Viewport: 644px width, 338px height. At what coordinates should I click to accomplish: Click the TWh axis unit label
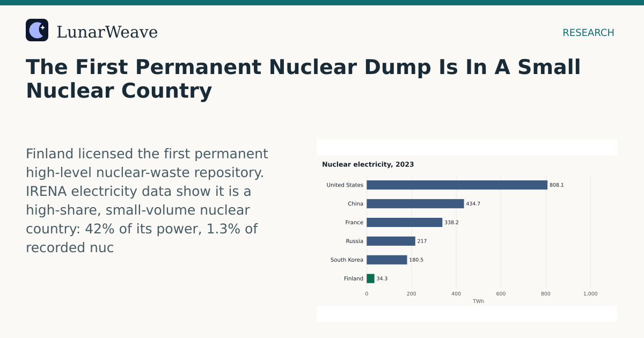[478, 301]
